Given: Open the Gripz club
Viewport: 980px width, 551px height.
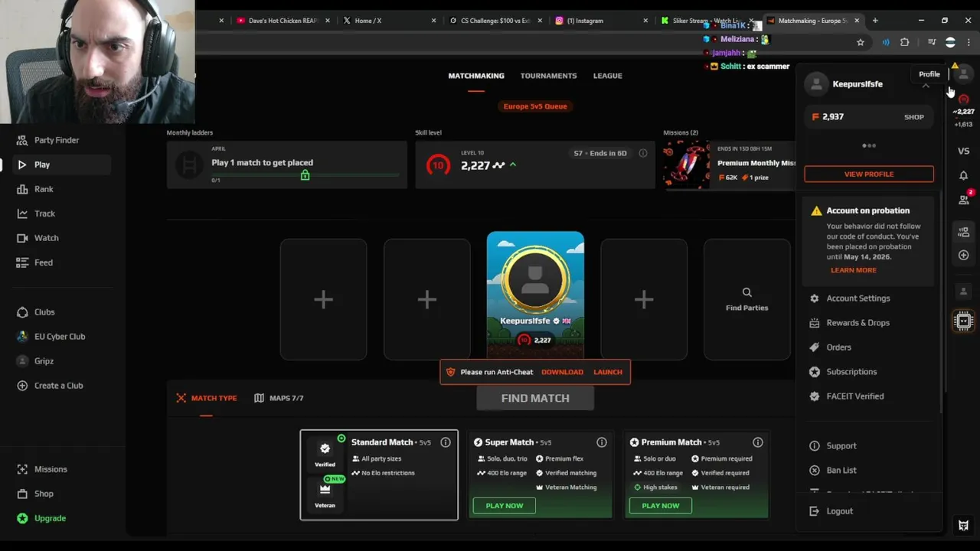Looking at the screenshot, I should 44,361.
